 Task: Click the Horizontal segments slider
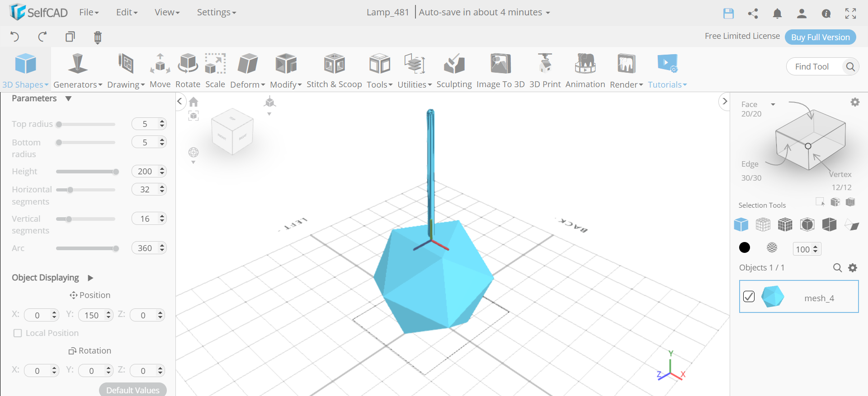click(86, 190)
